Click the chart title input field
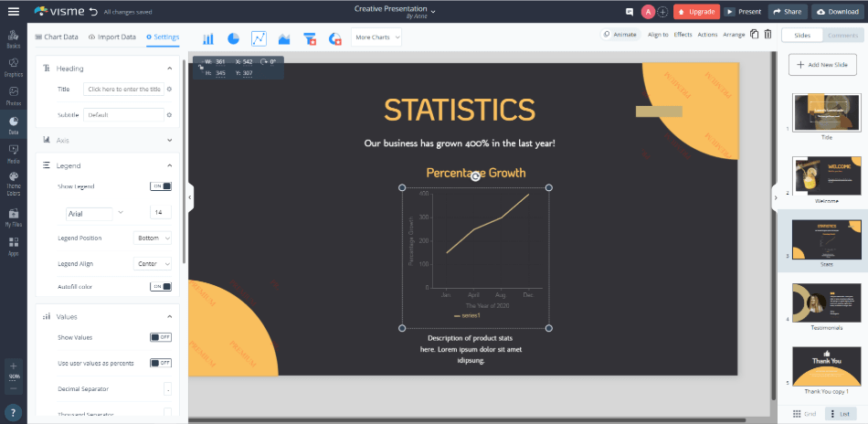This screenshot has width=868, height=424. click(124, 90)
